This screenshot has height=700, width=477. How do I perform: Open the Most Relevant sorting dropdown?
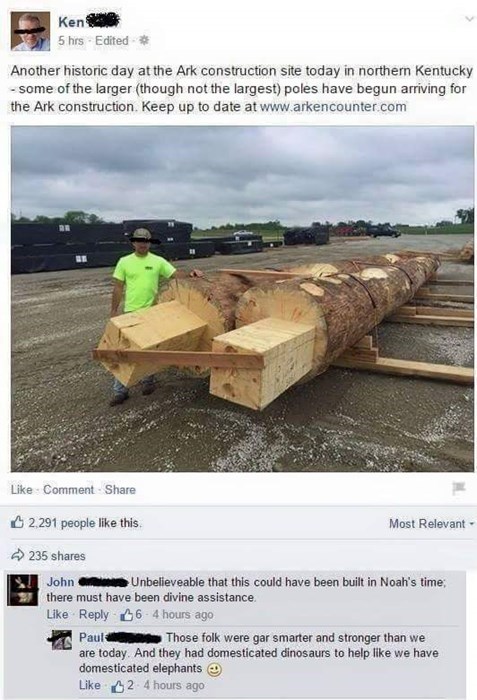coord(431,524)
